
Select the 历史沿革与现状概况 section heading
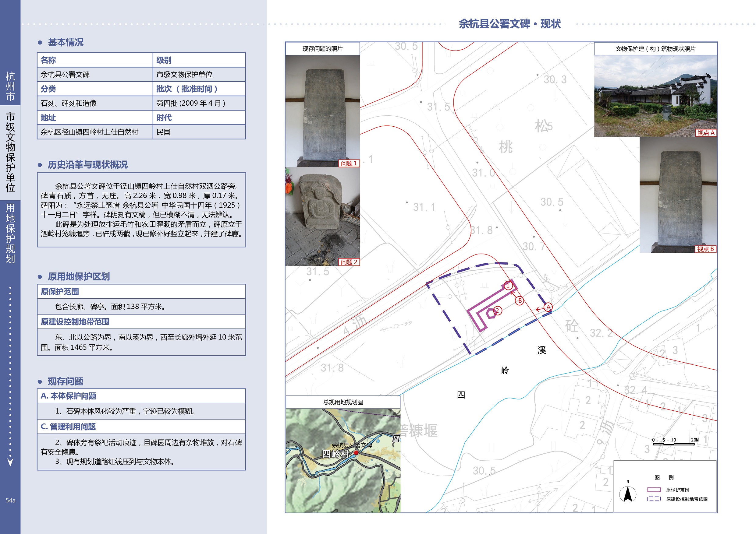(x=87, y=165)
